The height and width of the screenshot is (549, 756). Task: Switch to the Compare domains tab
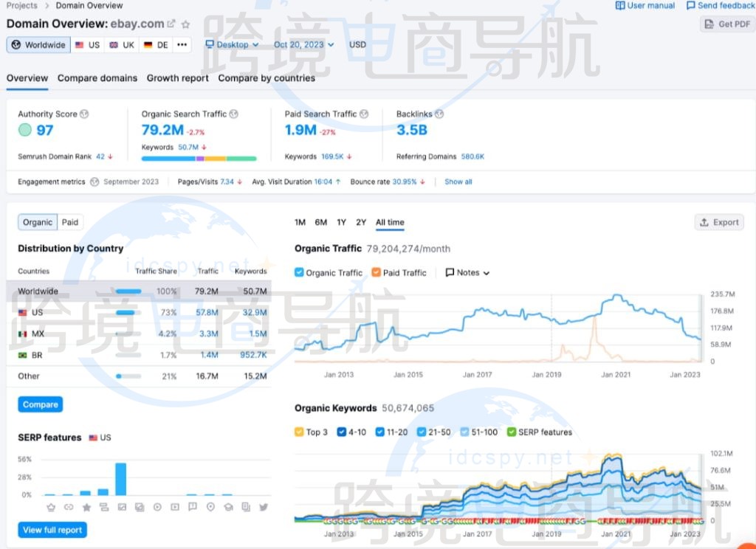point(100,77)
